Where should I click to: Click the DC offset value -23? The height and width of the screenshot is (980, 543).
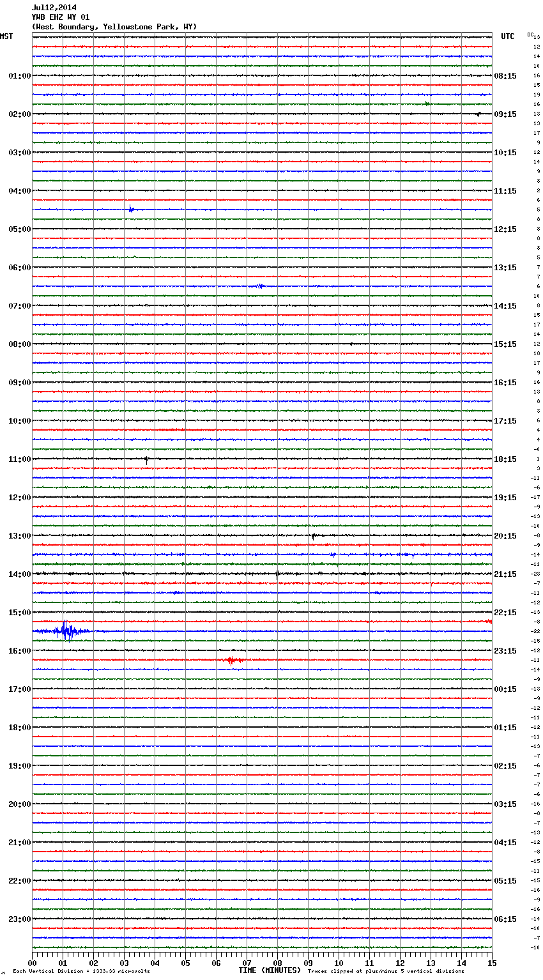535,574
